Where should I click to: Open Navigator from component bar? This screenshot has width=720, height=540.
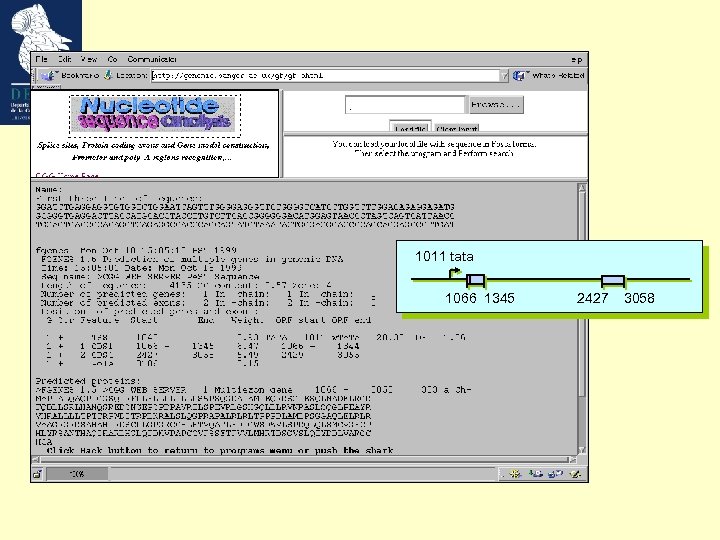(x=515, y=474)
